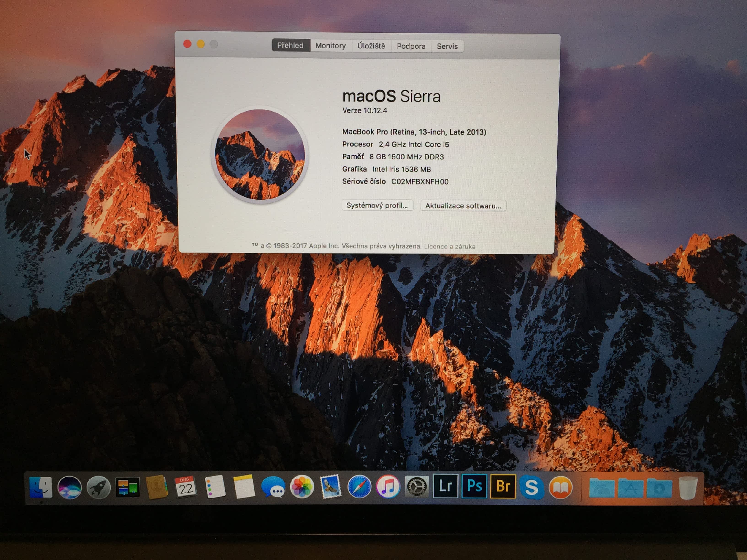Open Finder from the dock
Viewport: 747px width, 560px height.
click(41, 487)
